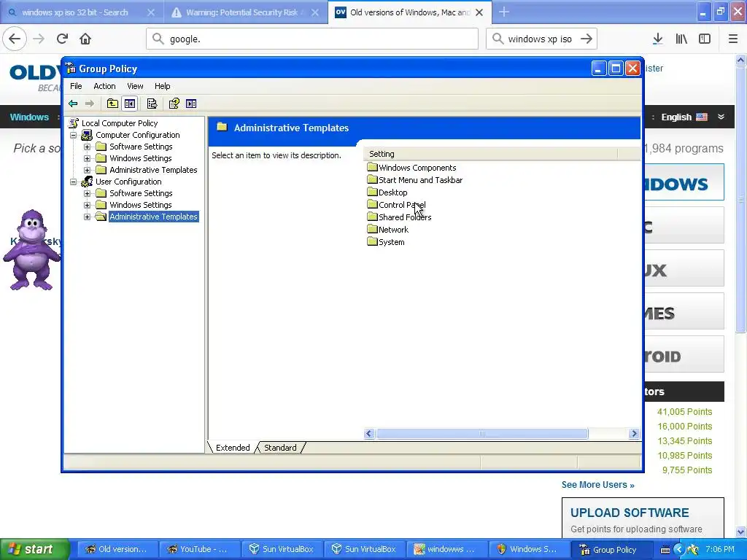Click the search go arrow beside windows xp iso
Image resolution: width=747 pixels, height=560 pixels.
point(587,39)
